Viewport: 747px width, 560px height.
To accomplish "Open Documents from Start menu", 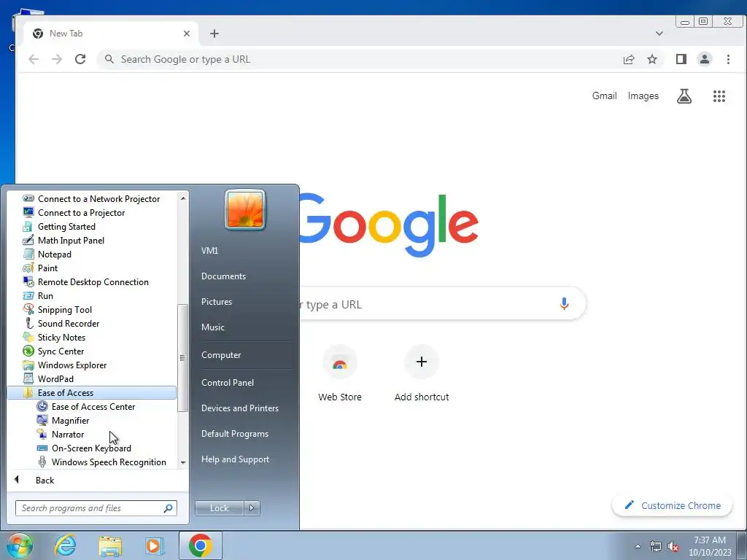I will click(223, 276).
